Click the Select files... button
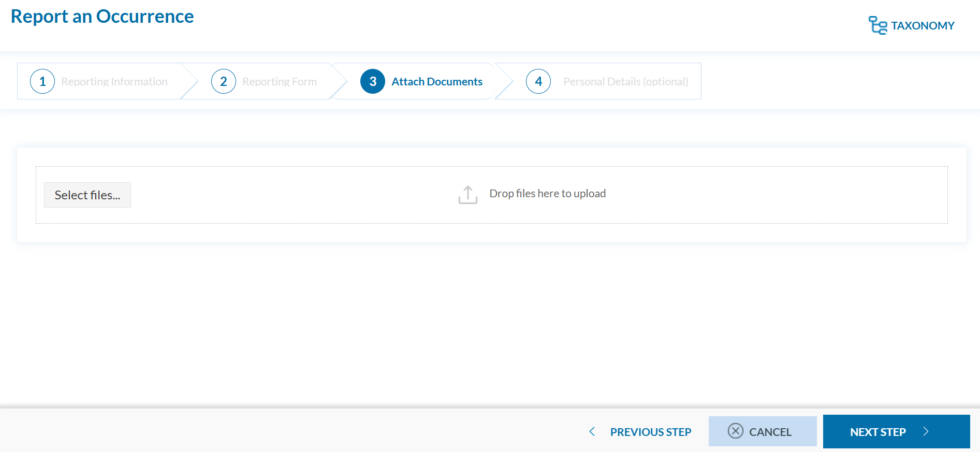This screenshot has width=980, height=452. click(x=87, y=195)
